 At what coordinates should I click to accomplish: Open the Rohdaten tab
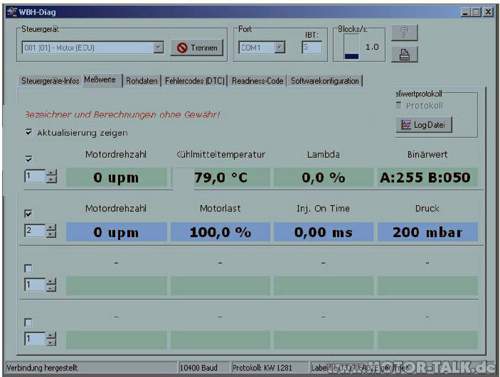click(x=142, y=81)
